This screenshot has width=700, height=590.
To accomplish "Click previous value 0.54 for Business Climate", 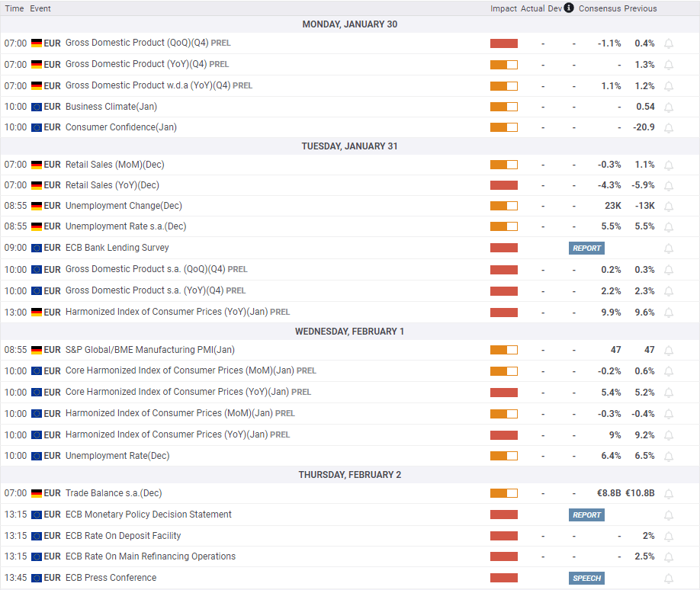I will click(646, 107).
